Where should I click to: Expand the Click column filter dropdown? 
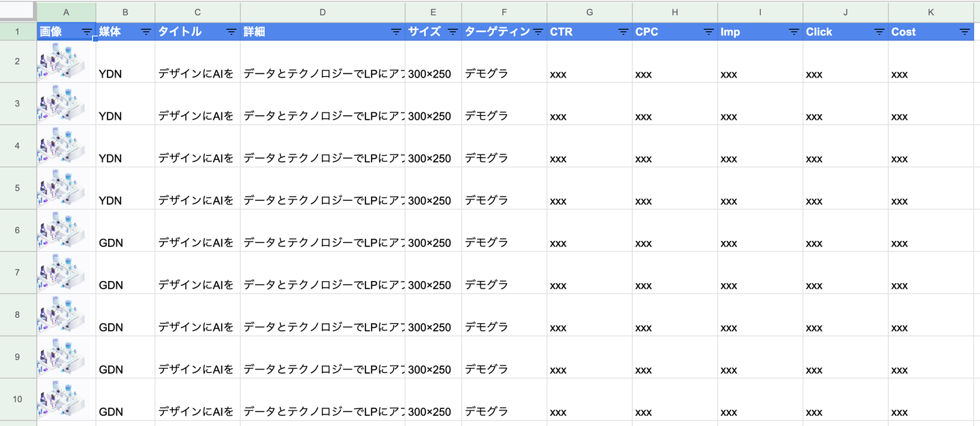pos(879,32)
